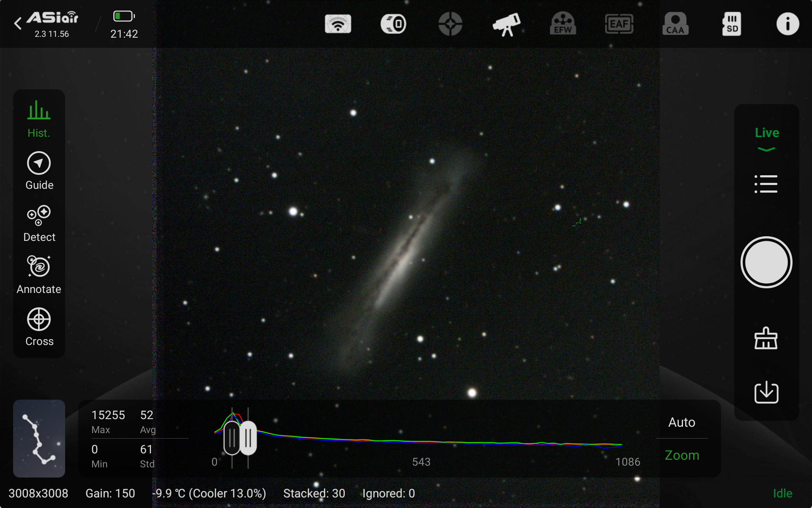Viewport: 812px width, 508px height.
Task: Go back using the left arrow
Action: (x=18, y=24)
